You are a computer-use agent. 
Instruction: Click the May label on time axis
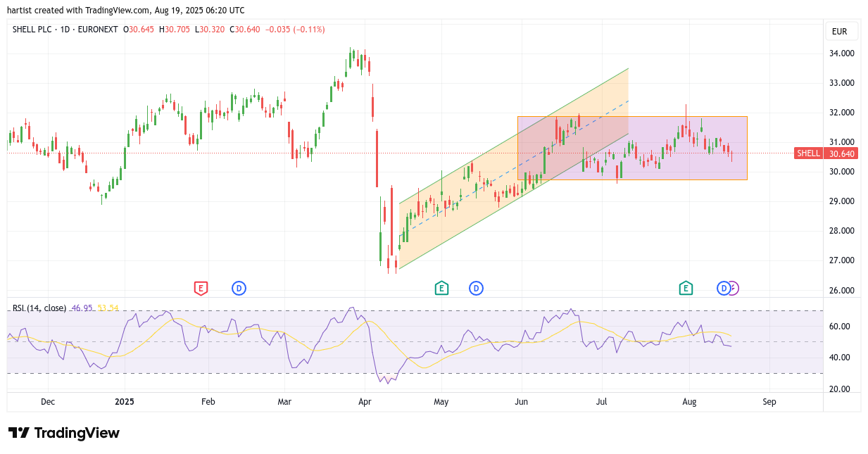click(441, 402)
